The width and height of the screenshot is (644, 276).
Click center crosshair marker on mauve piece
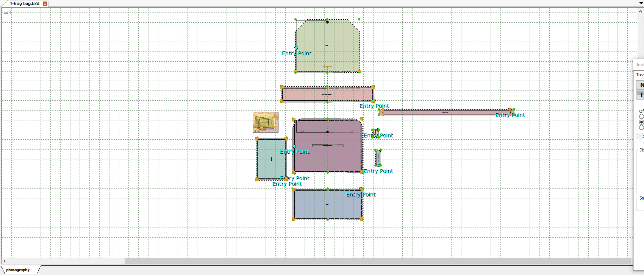327,132
